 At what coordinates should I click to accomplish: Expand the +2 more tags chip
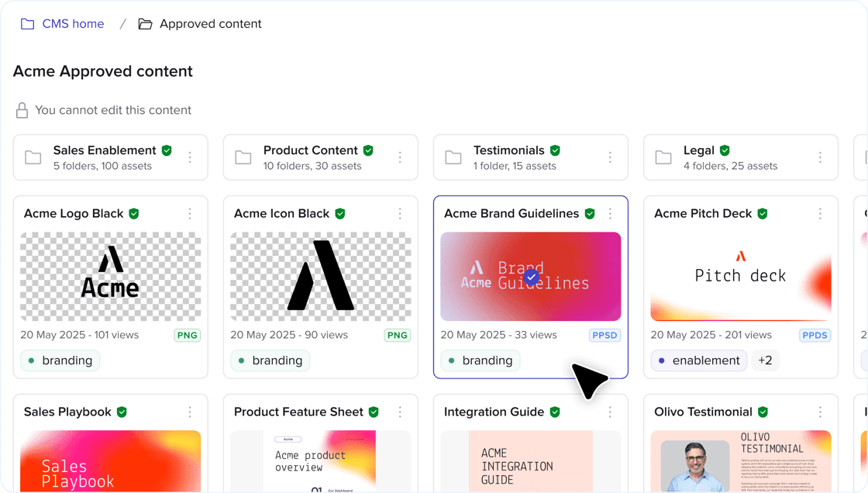765,360
